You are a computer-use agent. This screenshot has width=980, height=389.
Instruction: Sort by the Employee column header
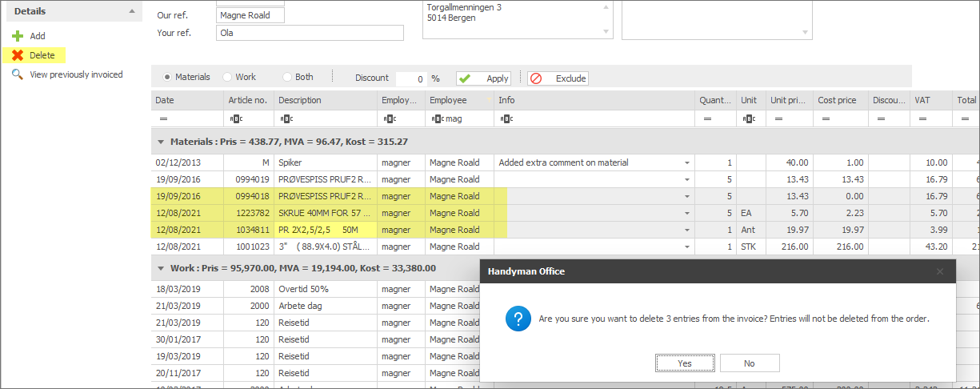[459, 100]
